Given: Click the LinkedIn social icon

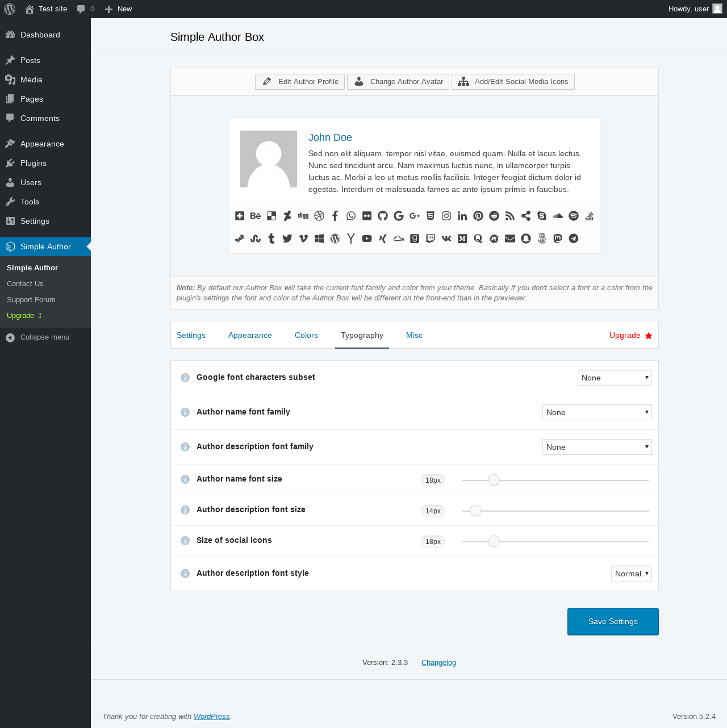Looking at the screenshot, I should pyautogui.click(x=462, y=216).
